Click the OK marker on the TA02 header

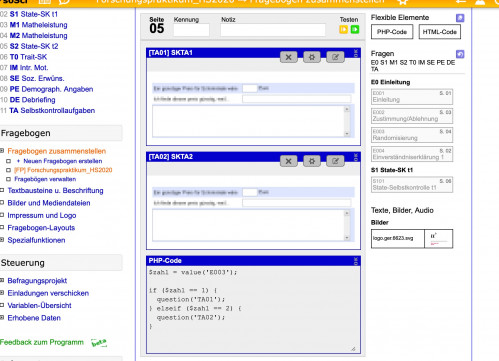(356, 157)
